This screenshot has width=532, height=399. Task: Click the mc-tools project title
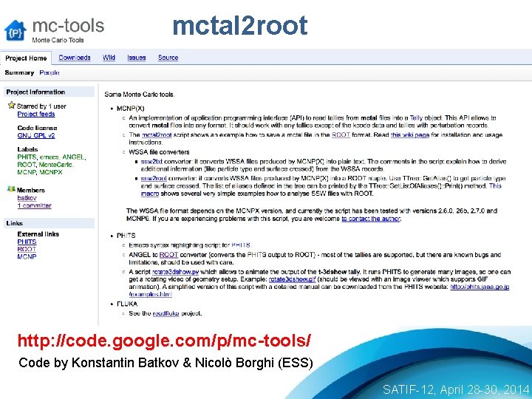click(x=68, y=26)
